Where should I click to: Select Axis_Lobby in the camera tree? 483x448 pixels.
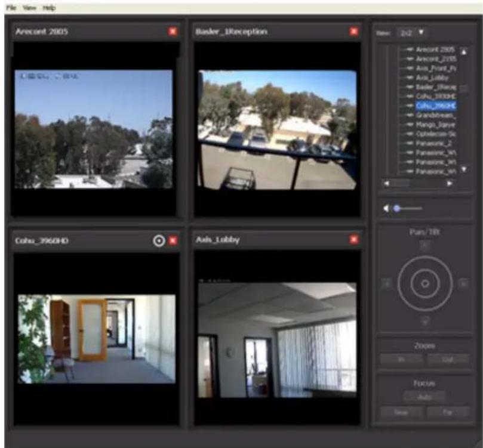(431, 78)
